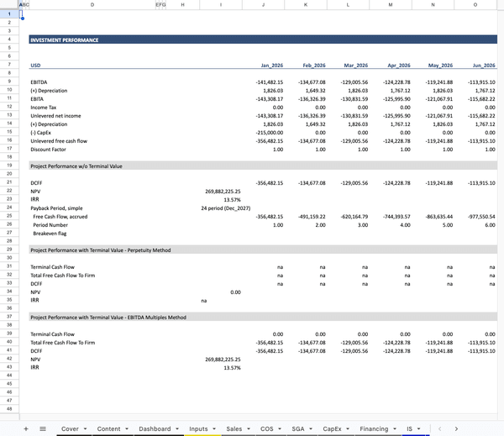The image size is (504, 436).
Task: Switch to the Cover sheet tab
Action: click(70, 428)
